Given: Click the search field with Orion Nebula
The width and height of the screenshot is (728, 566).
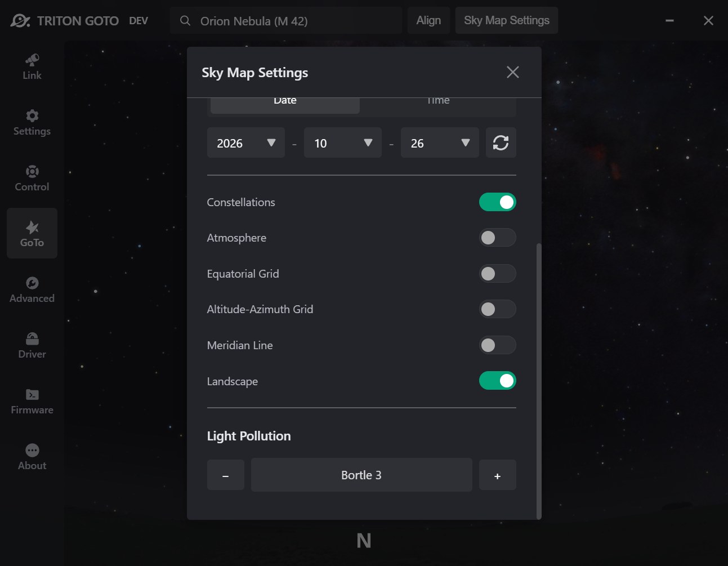Looking at the screenshot, I should click(x=286, y=21).
